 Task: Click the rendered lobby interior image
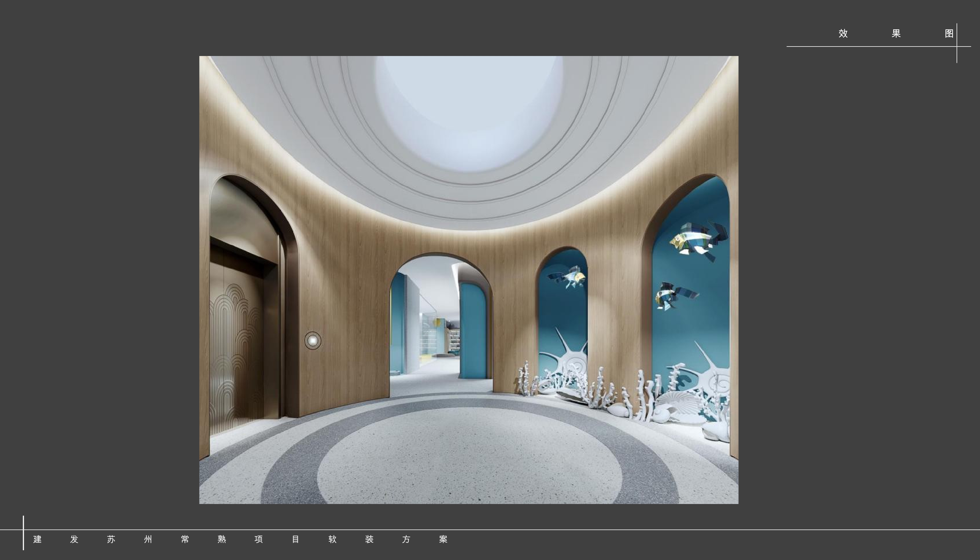[469, 280]
